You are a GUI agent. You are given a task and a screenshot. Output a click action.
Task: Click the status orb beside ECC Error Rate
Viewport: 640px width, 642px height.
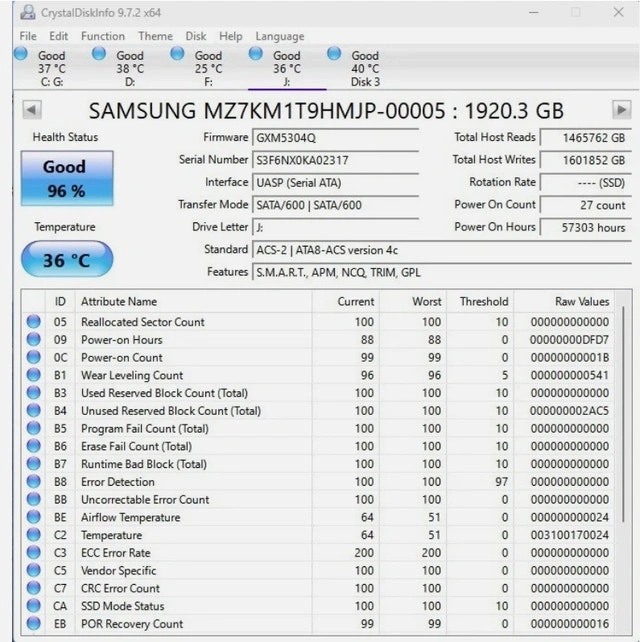coord(34,553)
